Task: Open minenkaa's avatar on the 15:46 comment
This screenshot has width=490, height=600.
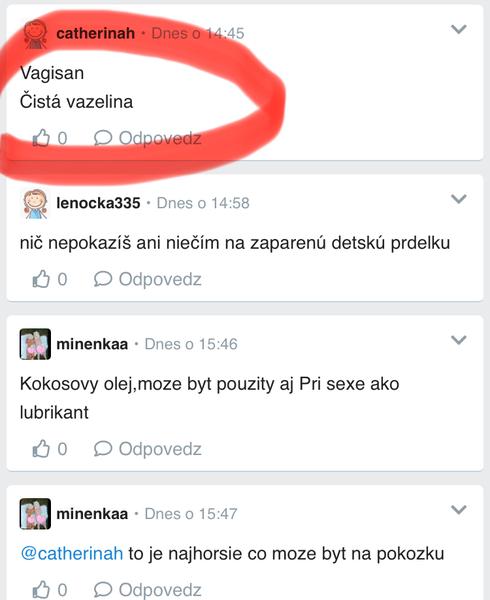Action: pyautogui.click(x=35, y=344)
